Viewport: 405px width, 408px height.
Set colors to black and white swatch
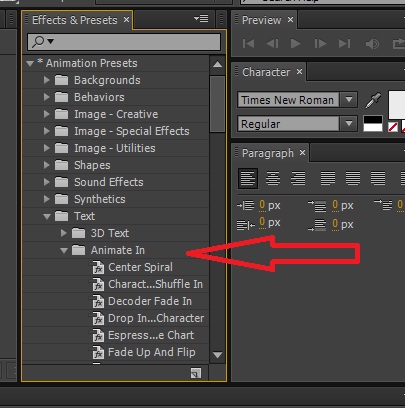(x=373, y=123)
